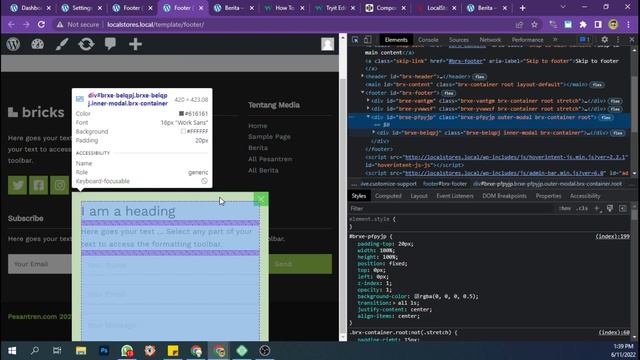Click the share page icon in address bar
Viewport: 640px width, 360px height.
coord(519,24)
